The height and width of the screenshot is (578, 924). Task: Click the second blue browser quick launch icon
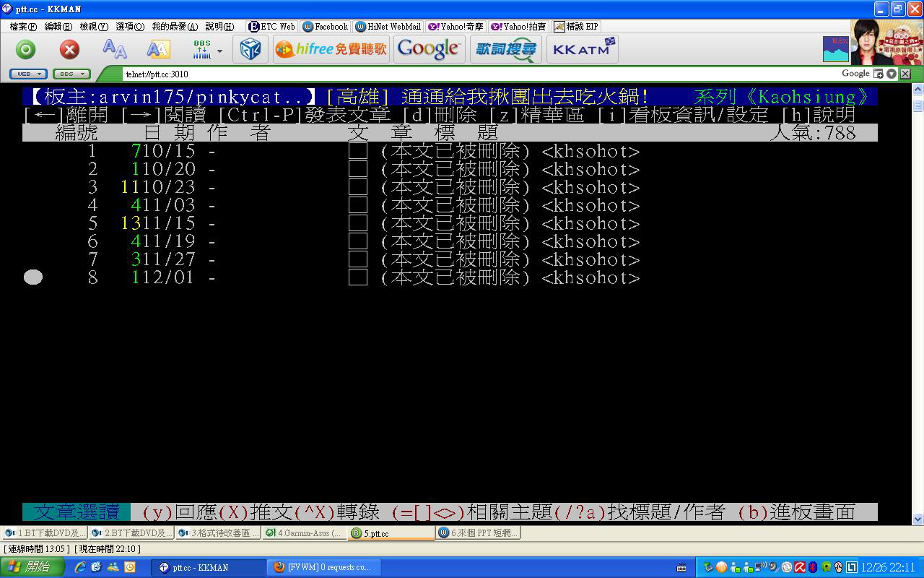tap(96, 567)
